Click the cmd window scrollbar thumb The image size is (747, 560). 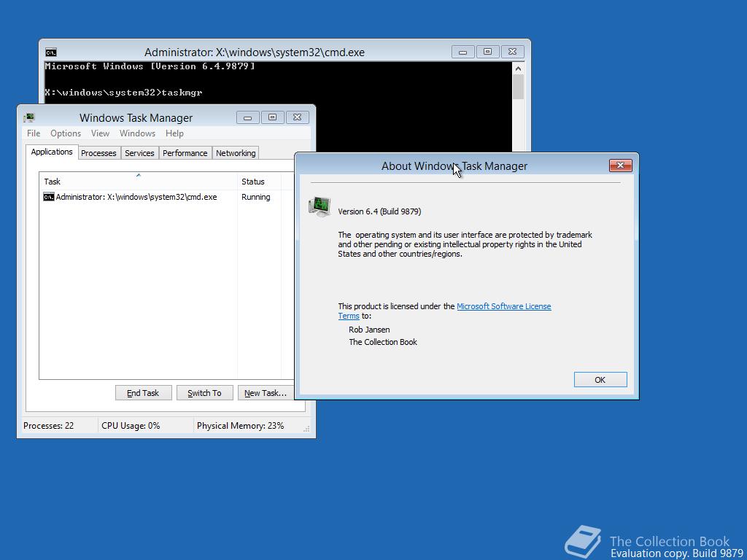tap(519, 87)
